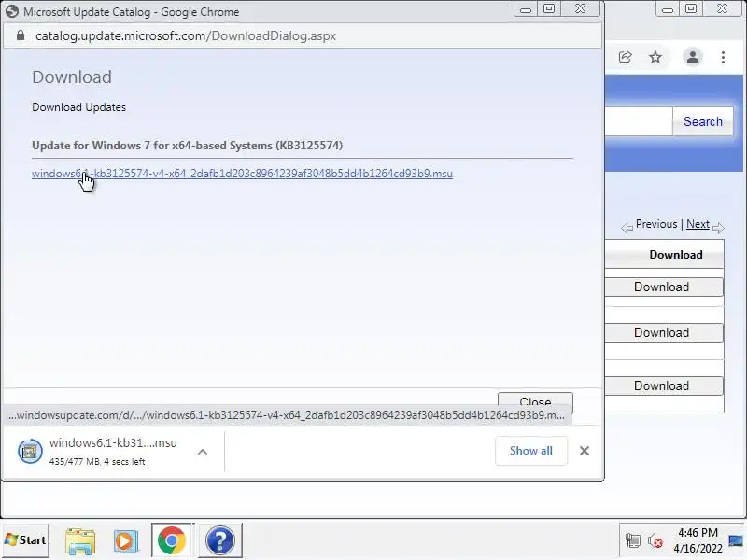Click the third Download button in the results table
747x560 pixels.
click(664, 385)
